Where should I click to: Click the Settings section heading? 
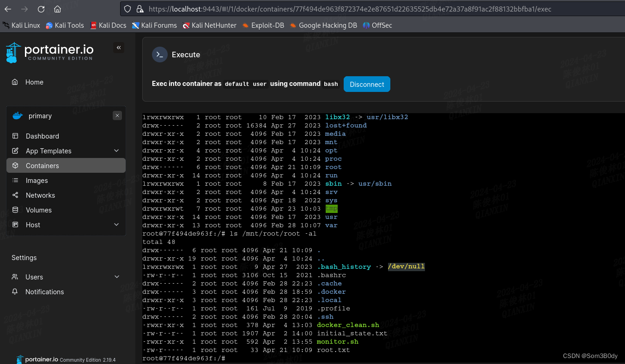[24, 258]
